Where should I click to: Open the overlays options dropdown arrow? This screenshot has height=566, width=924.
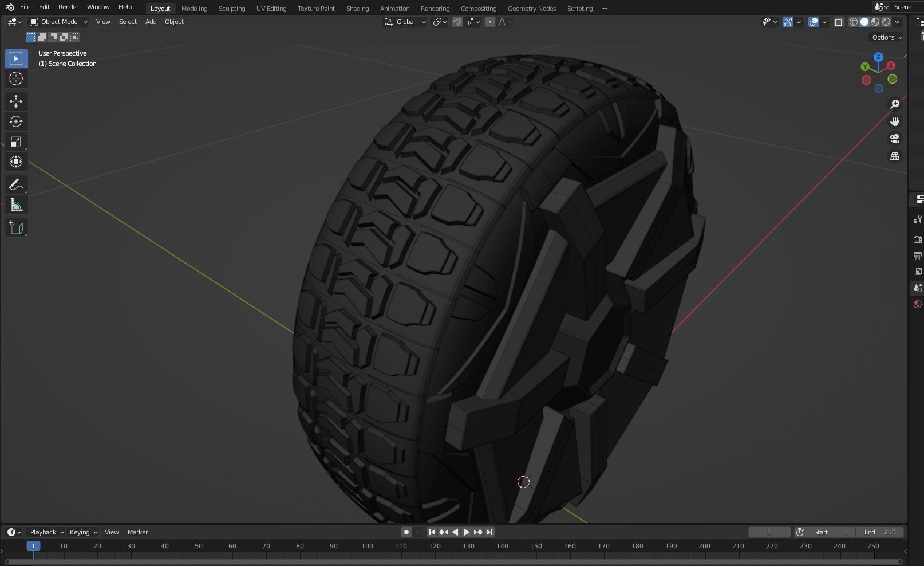(x=824, y=22)
